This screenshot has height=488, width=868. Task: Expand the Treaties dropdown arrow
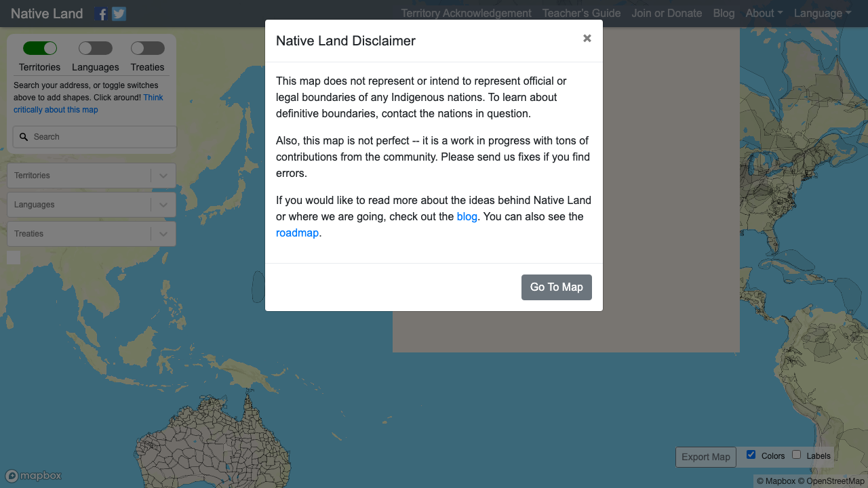[163, 234]
